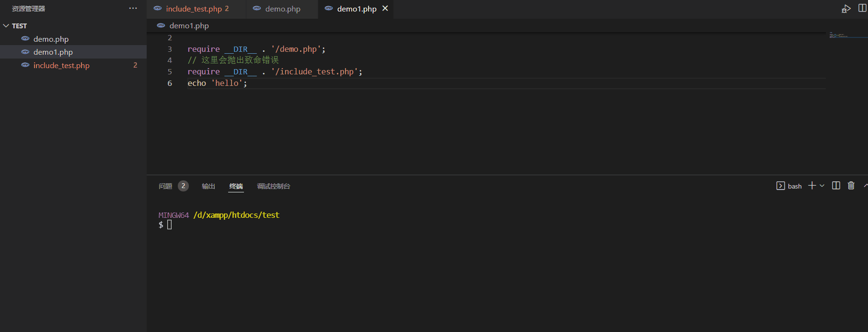
Task: Click the run and debug icon
Action: (x=846, y=9)
